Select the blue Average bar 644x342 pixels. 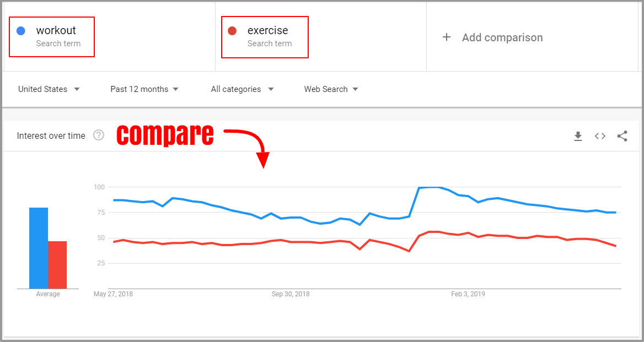tap(39, 248)
